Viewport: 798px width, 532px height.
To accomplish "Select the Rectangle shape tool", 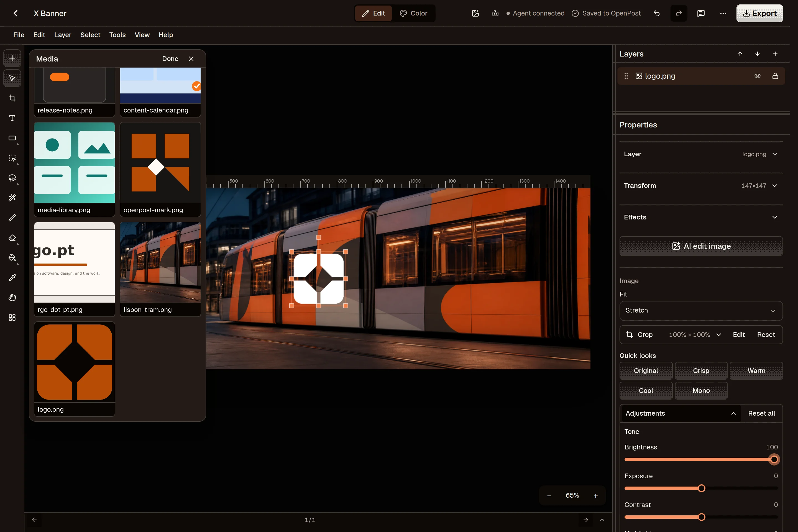I will tap(12, 138).
